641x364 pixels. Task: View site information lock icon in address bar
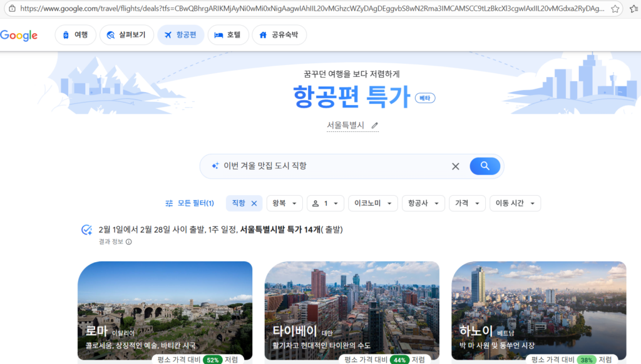point(11,9)
